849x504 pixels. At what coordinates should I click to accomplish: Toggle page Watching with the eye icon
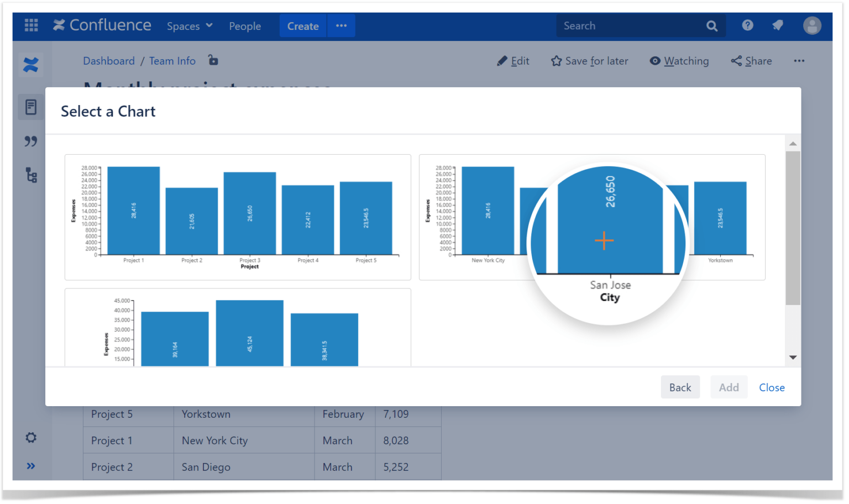coord(655,61)
